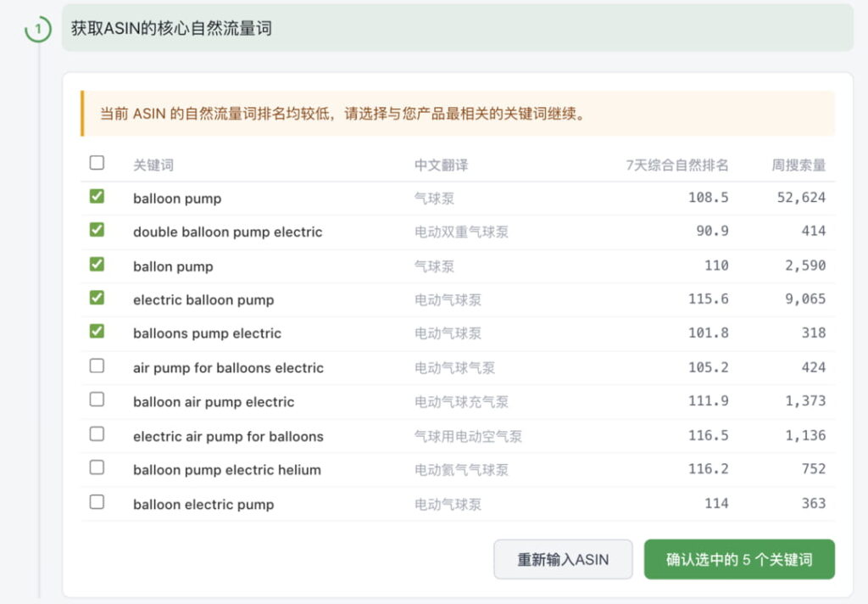The image size is (868, 604).
Task: Enable the "balloon pump electric helium" checkbox
Action: [97, 469]
